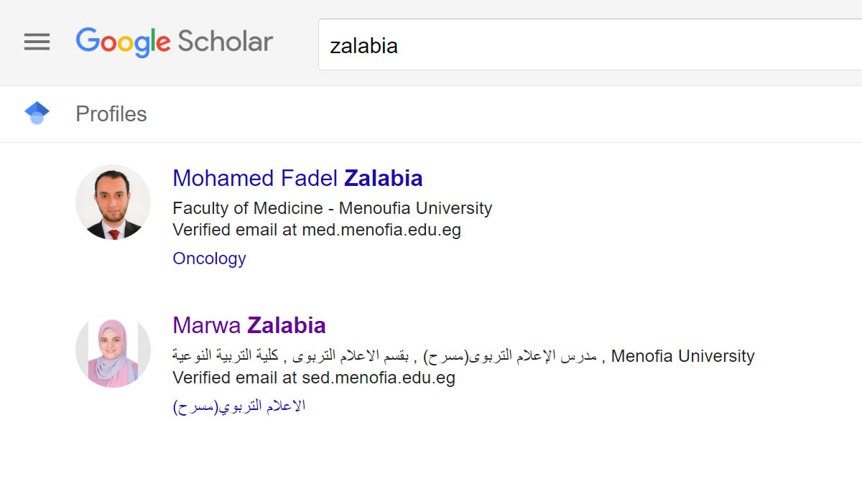Click the med.menofia.edu.eg verified email line

(x=317, y=230)
